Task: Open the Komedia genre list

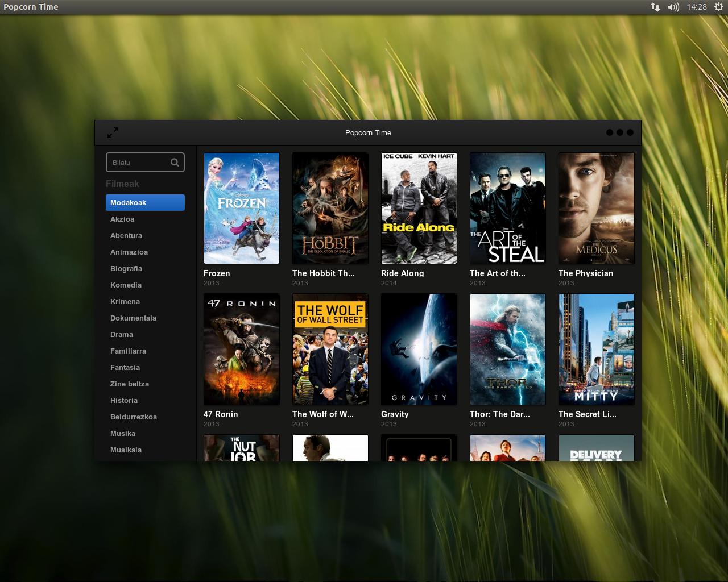Action: [126, 285]
